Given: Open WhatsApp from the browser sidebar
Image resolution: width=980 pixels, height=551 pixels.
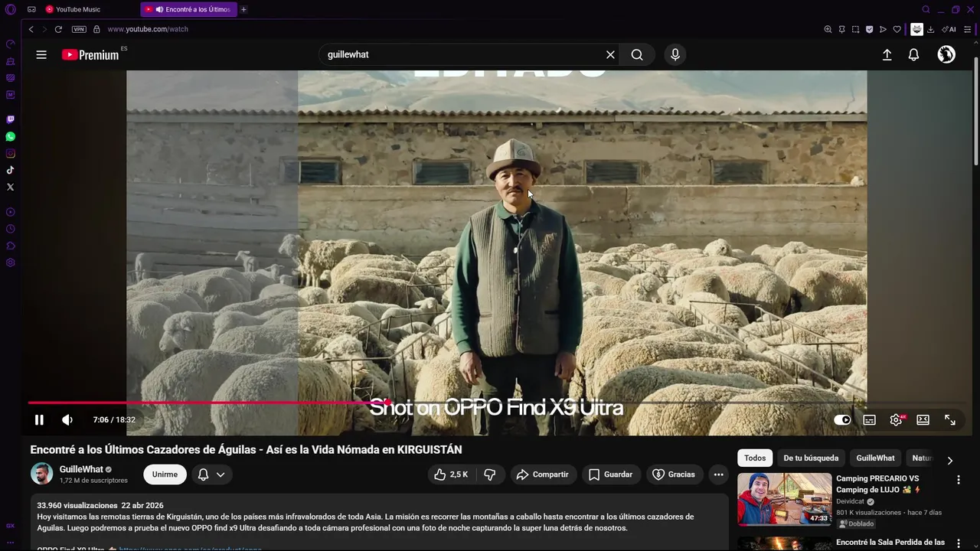Looking at the screenshot, I should coord(10,136).
